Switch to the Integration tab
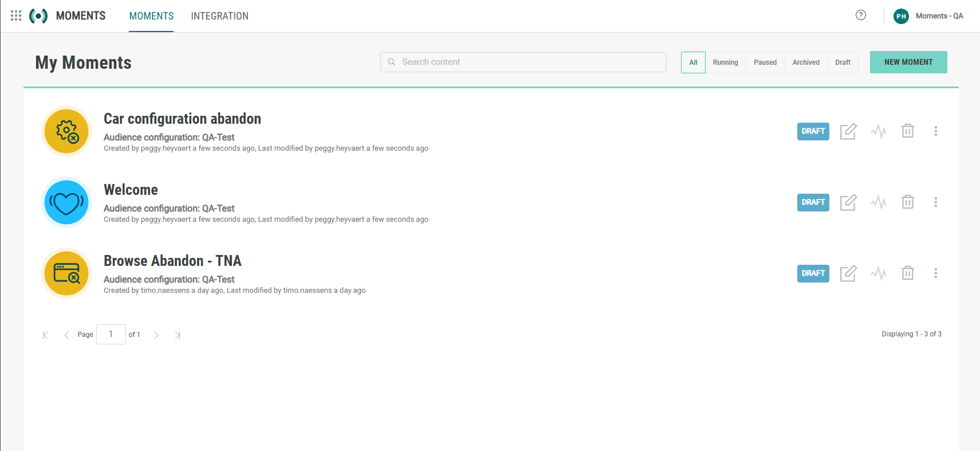The image size is (980, 451). pos(219,16)
